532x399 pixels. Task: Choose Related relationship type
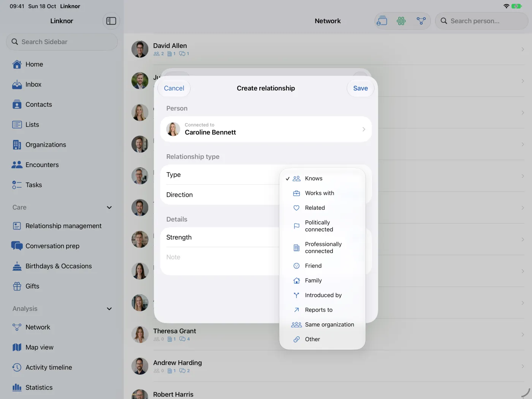pos(322,208)
